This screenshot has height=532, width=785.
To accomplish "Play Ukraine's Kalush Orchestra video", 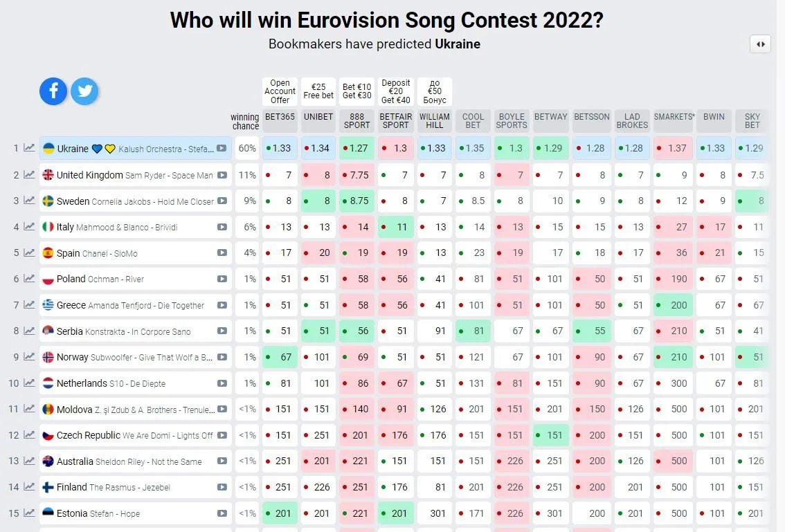I will pyautogui.click(x=222, y=148).
